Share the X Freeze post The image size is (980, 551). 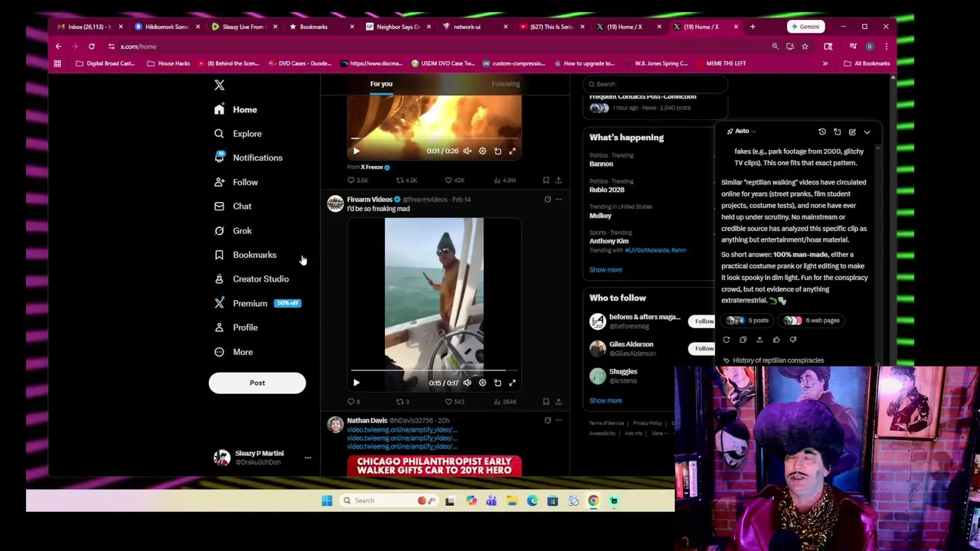coord(558,181)
